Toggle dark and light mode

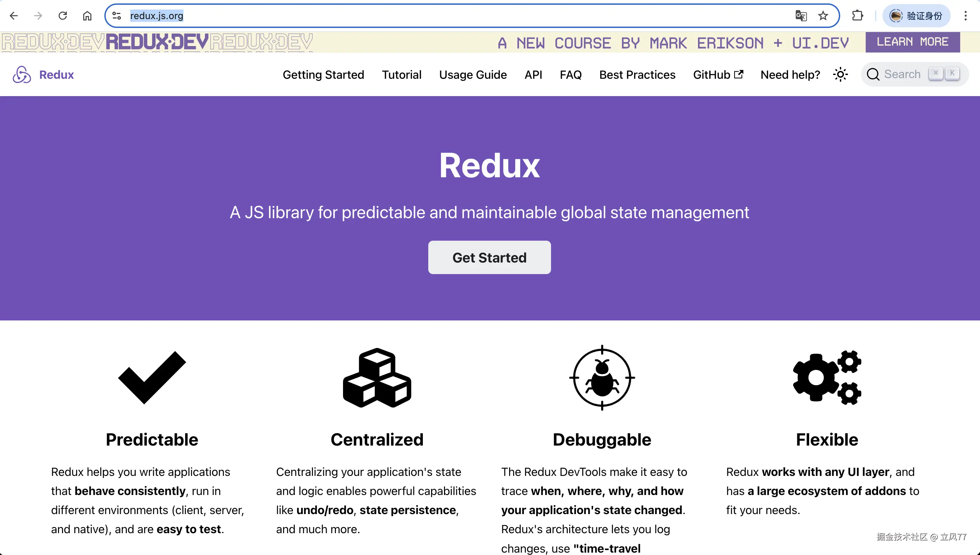tap(840, 74)
